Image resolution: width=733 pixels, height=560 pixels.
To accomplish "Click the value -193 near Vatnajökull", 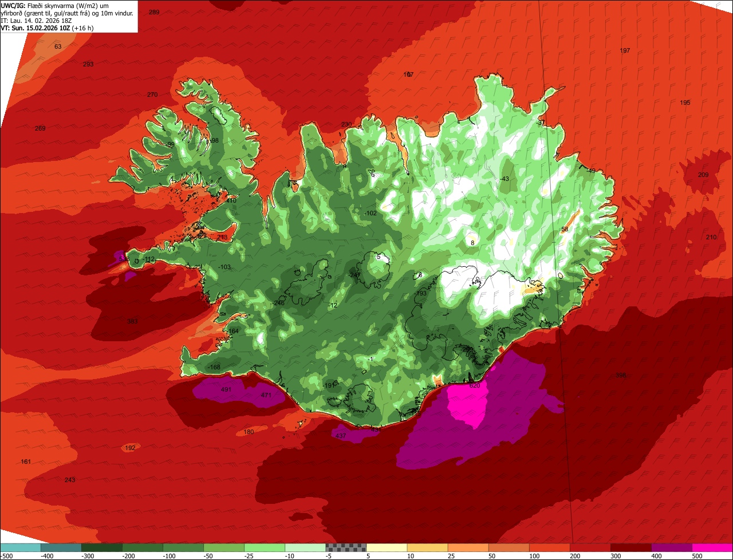I will point(421,293).
